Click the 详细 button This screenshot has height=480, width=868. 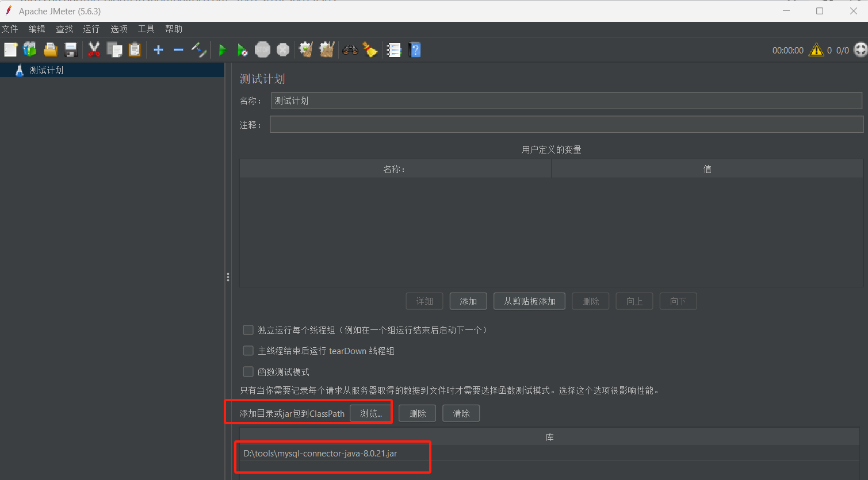[425, 301]
